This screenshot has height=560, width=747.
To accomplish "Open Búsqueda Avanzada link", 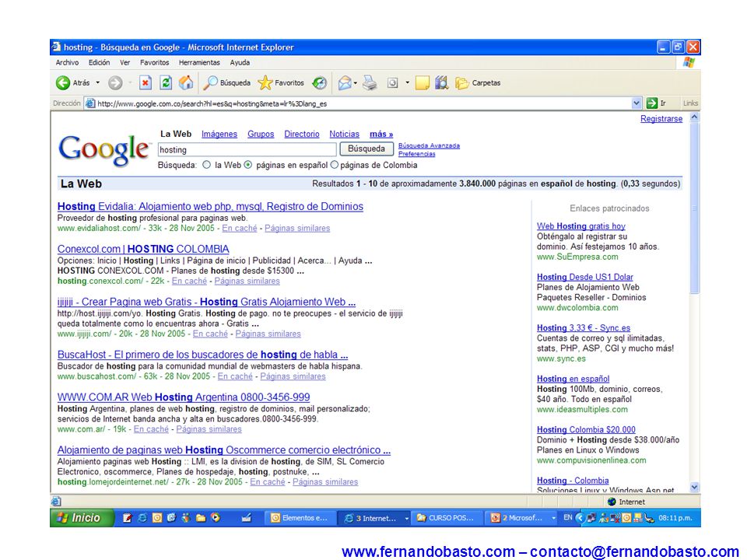I will coord(429,145).
